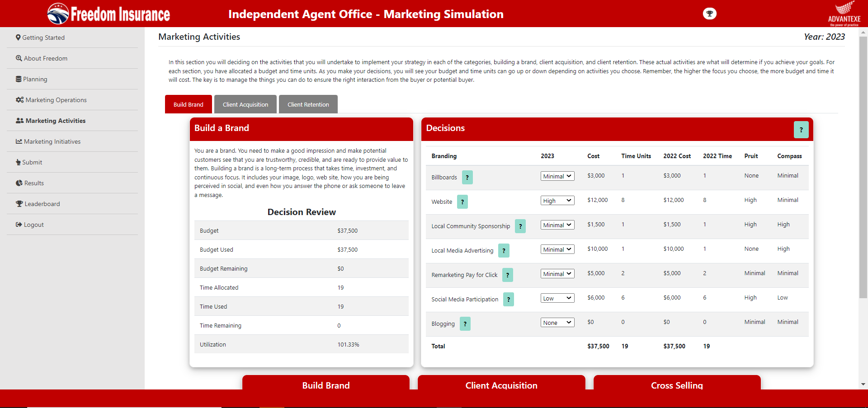This screenshot has width=868, height=408.
Task: Click Decisions panel help button
Action: point(801,130)
